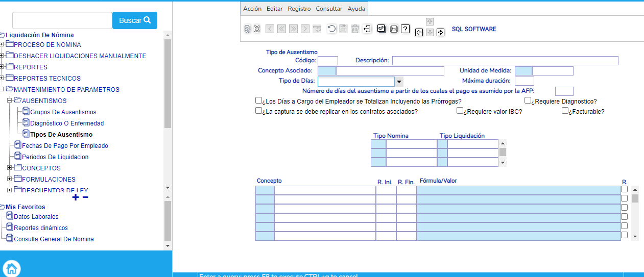Screen dimensions: 644x277
Task: Open Grupos De Ausentismos tree item
Action: tap(63, 112)
